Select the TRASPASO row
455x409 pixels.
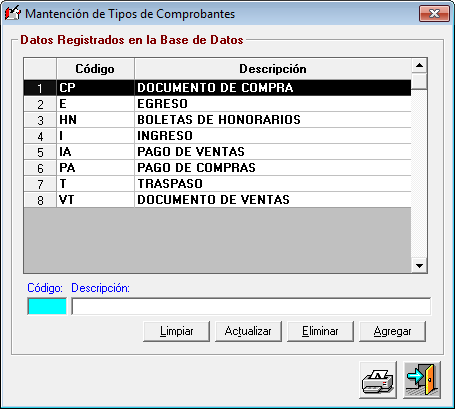(x=217, y=184)
